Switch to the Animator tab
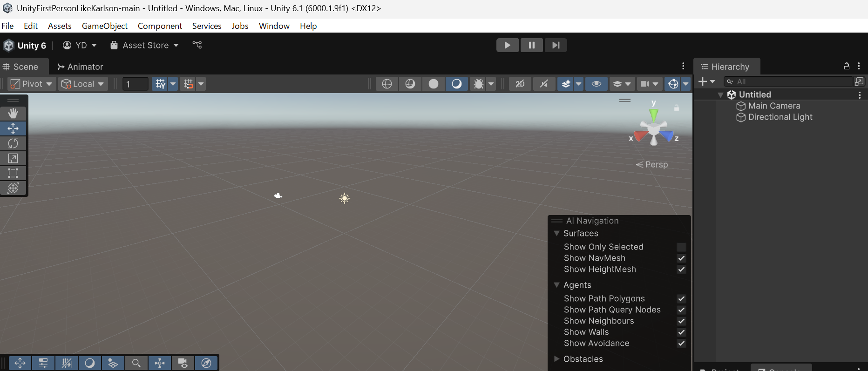This screenshot has width=868, height=371. (80, 67)
